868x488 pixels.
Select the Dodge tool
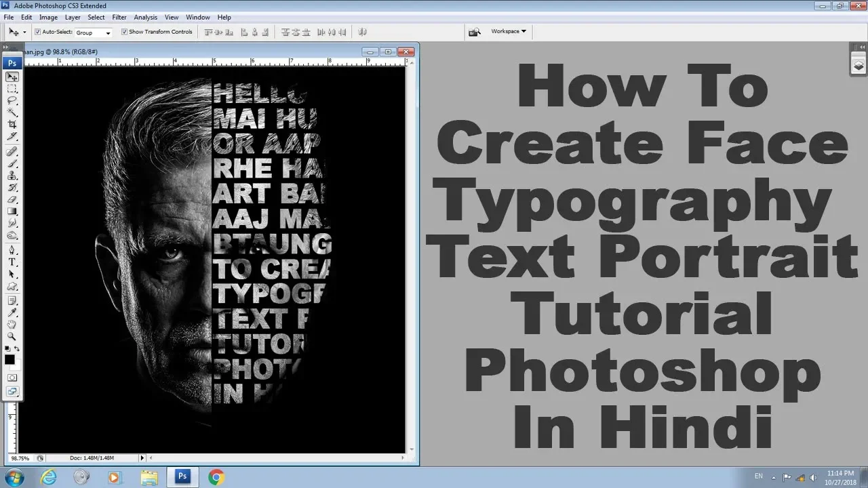click(x=12, y=236)
